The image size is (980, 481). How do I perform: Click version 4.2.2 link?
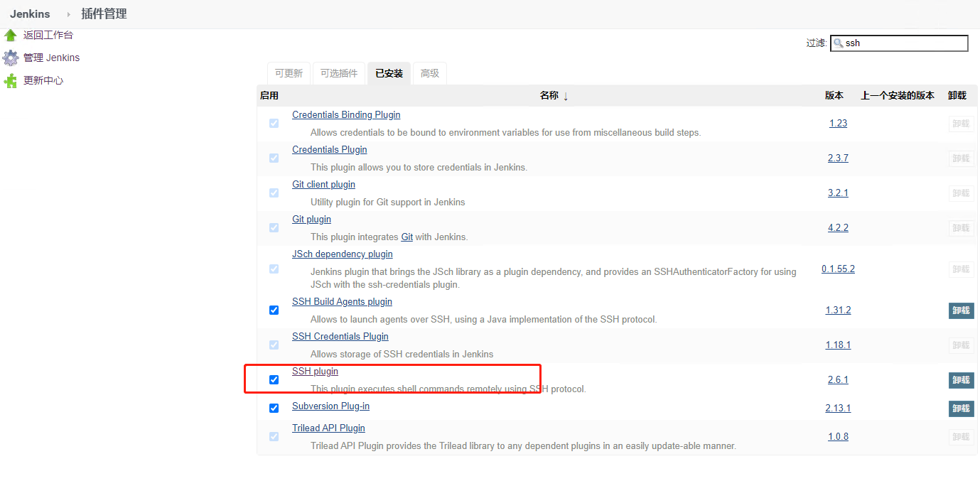pyautogui.click(x=838, y=227)
